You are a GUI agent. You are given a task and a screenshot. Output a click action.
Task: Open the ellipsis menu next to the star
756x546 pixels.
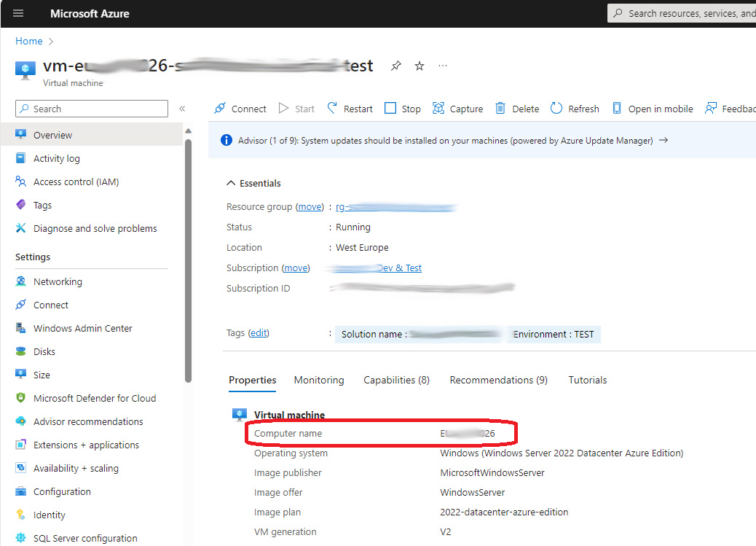(x=442, y=66)
